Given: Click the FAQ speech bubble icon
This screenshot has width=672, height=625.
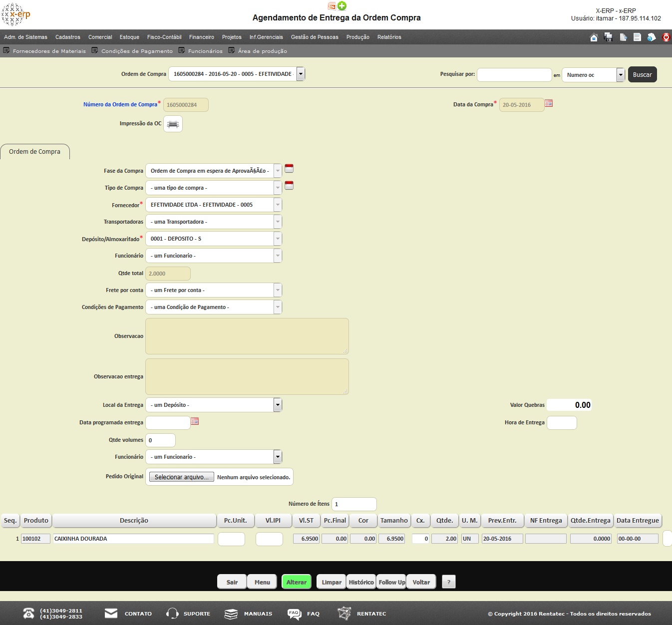Looking at the screenshot, I should 295,614.
